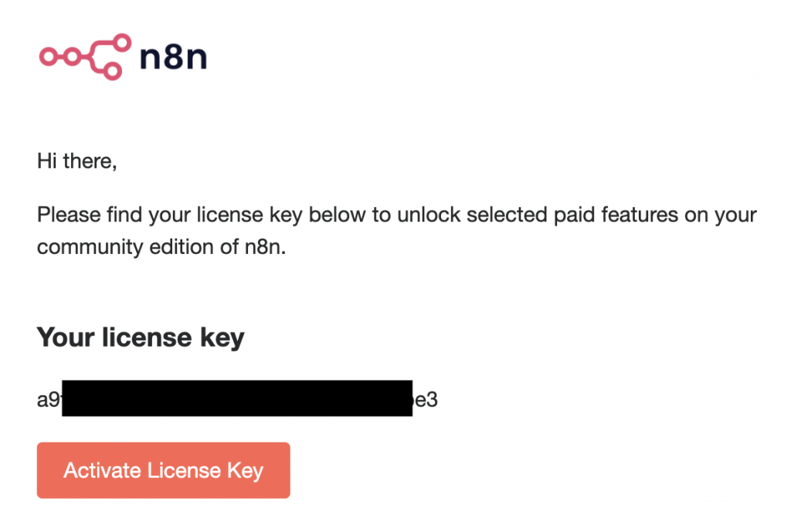
Task: Click the word 'selected' in the message
Action: coord(505,214)
